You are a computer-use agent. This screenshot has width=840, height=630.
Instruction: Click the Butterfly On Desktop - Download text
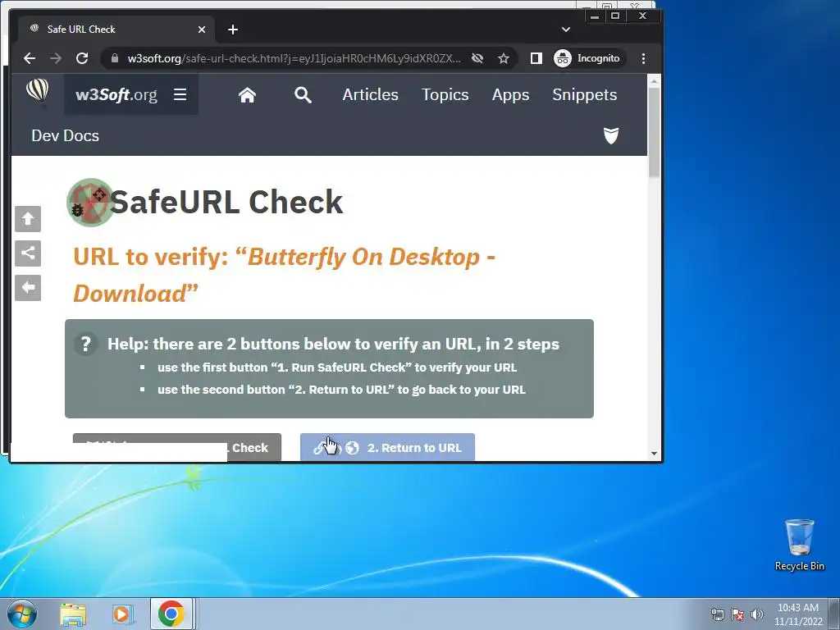coord(285,276)
